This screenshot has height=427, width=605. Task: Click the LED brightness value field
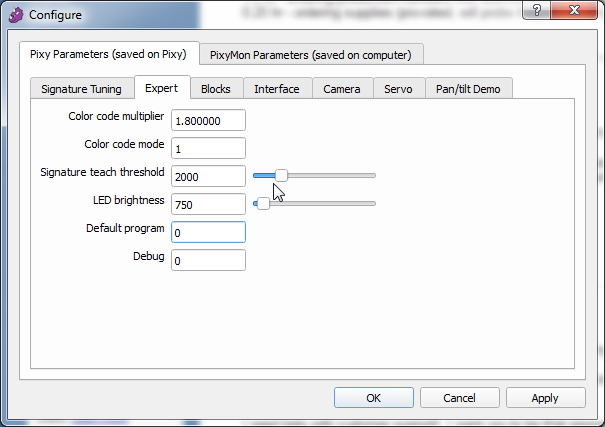[208, 204]
